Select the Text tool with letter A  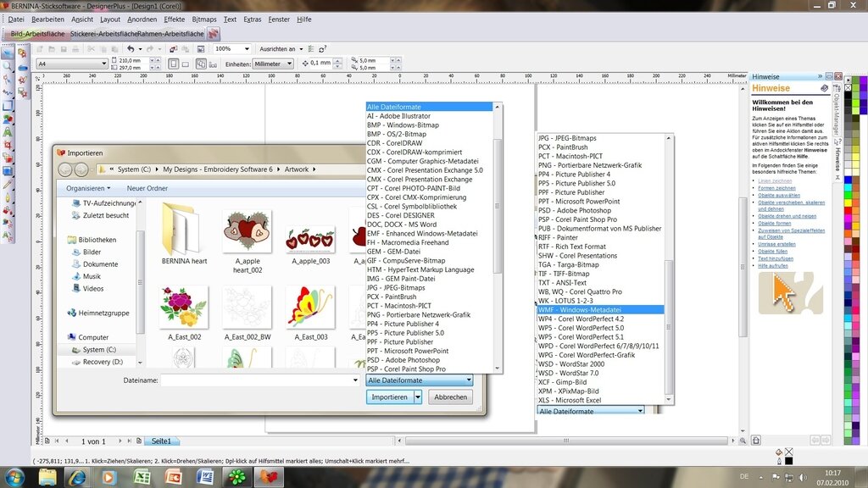coord(8,132)
